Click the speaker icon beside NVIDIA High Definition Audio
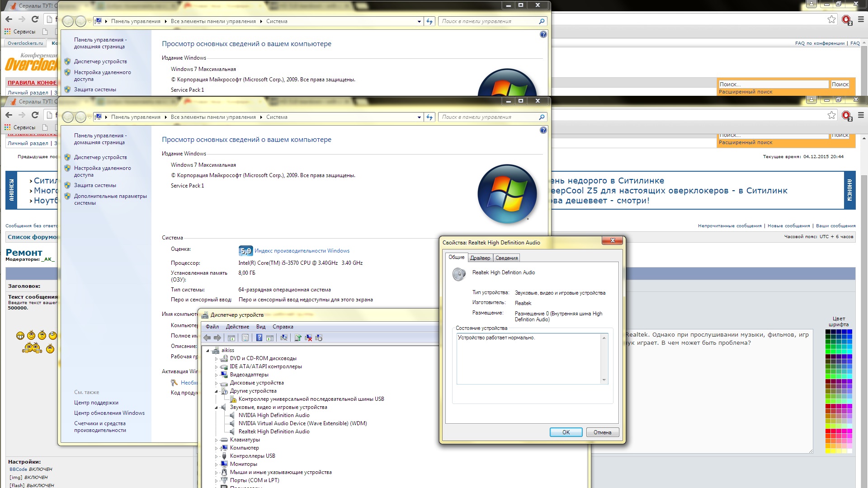This screenshot has height=488, width=868. tap(233, 415)
